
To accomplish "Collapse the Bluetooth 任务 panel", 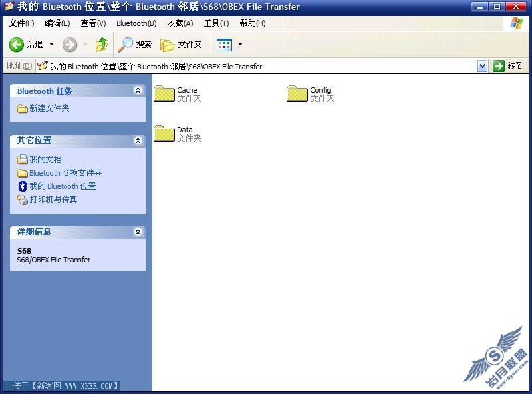I will click(x=138, y=90).
